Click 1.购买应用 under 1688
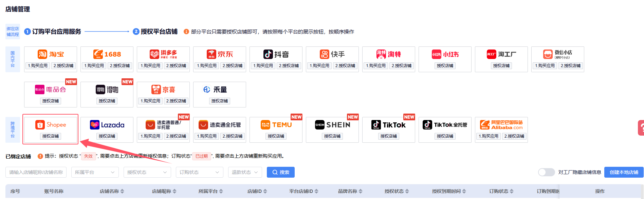The height and width of the screenshot is (199, 644). (94, 65)
